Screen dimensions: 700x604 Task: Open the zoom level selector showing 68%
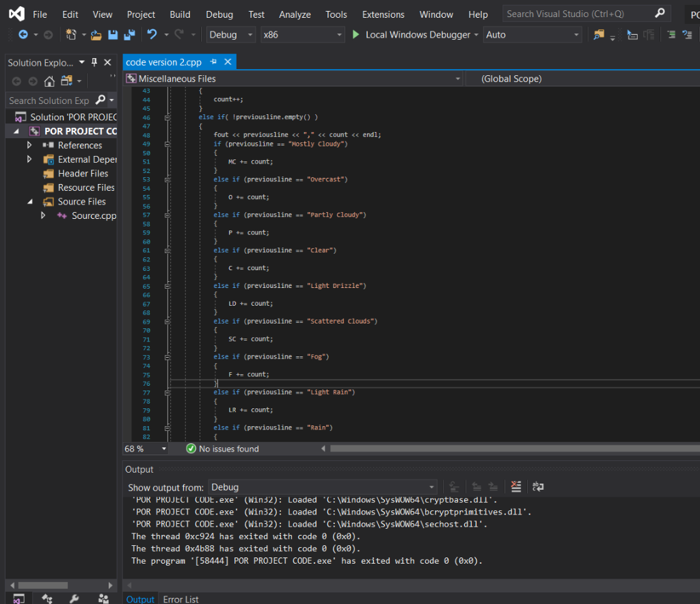pos(144,449)
